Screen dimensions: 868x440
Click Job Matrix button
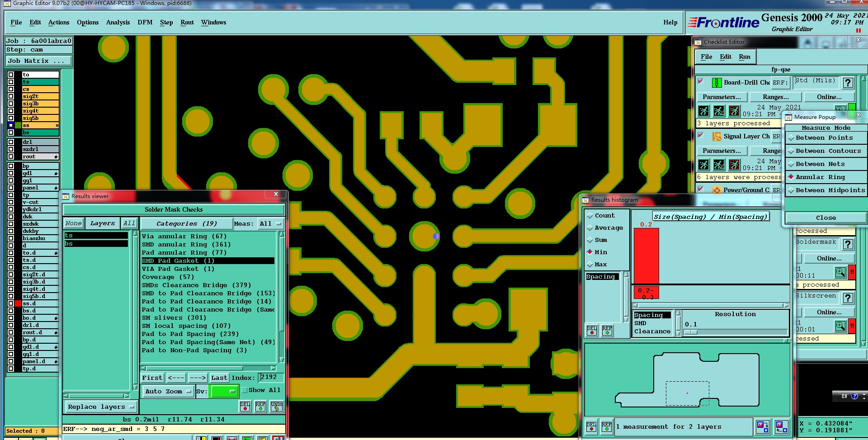pos(38,61)
